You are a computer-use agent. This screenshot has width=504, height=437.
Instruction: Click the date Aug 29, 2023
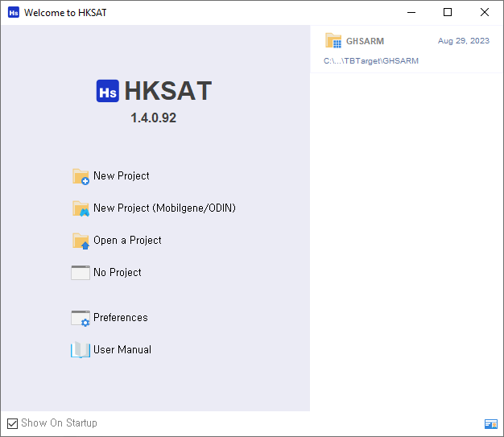pos(464,41)
